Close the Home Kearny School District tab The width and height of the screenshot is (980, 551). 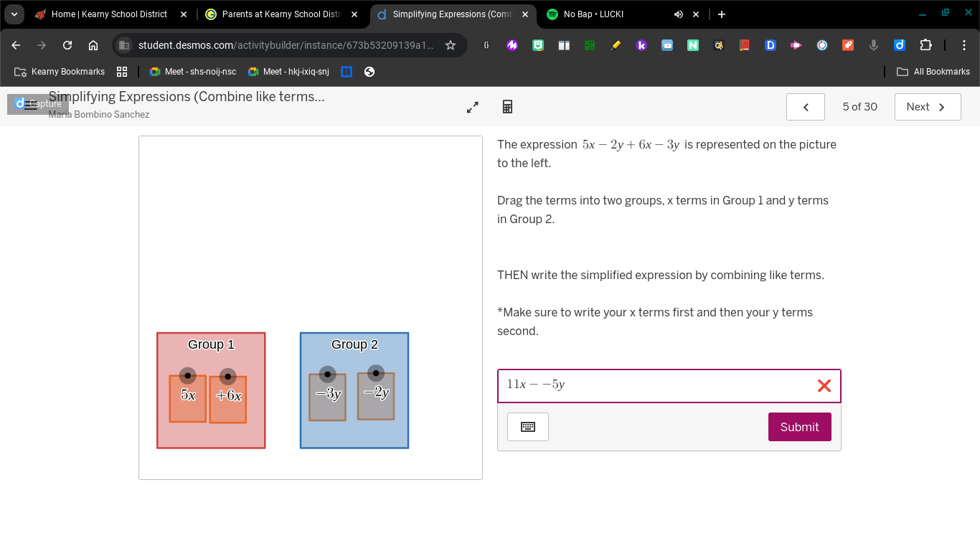point(184,14)
